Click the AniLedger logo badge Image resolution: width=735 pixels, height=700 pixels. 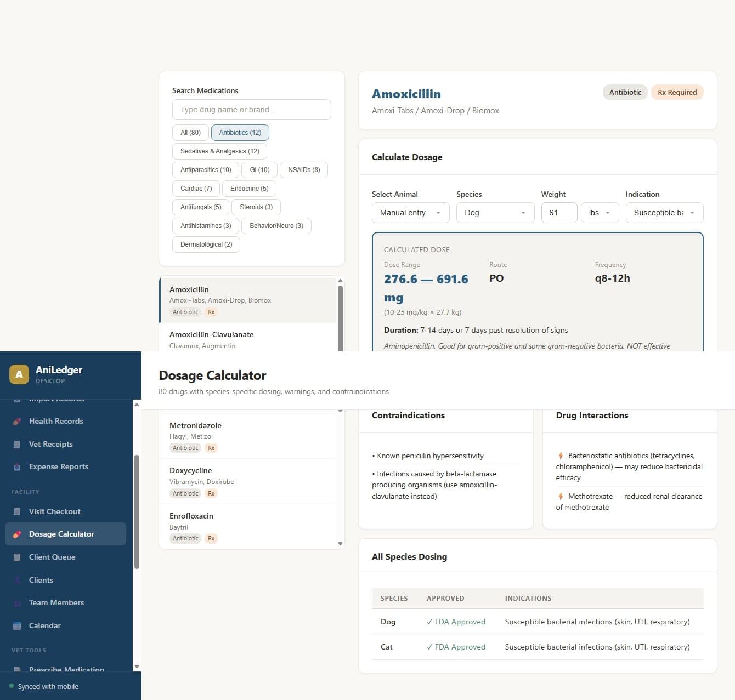click(19, 374)
